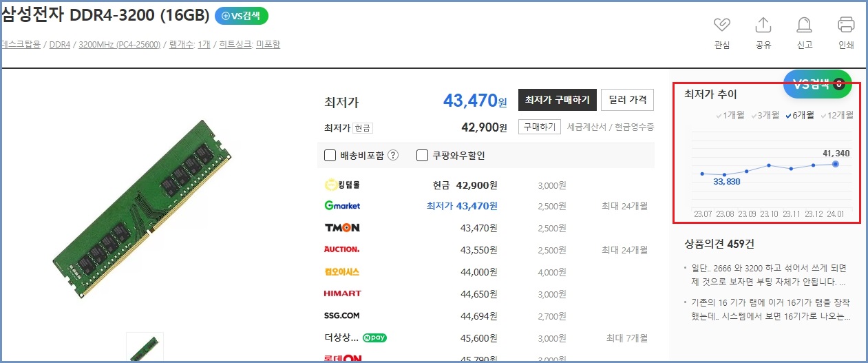
Task: Click the 4,000원 shipping fee text
Action: (x=552, y=272)
